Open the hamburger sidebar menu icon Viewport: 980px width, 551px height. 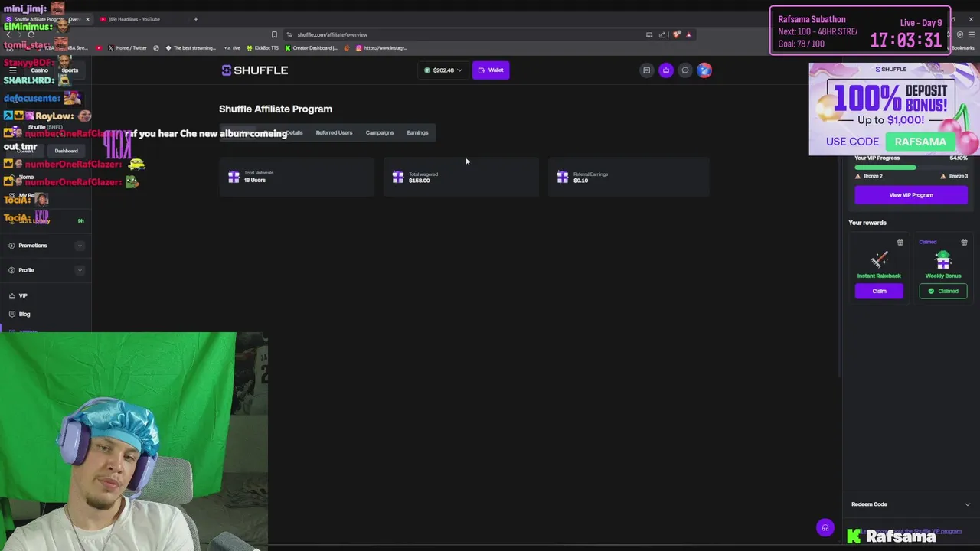click(x=12, y=70)
